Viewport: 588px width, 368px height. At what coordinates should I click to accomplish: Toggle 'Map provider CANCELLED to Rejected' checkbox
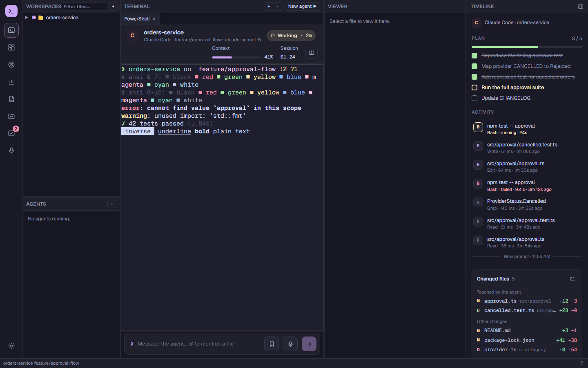pyautogui.click(x=474, y=66)
